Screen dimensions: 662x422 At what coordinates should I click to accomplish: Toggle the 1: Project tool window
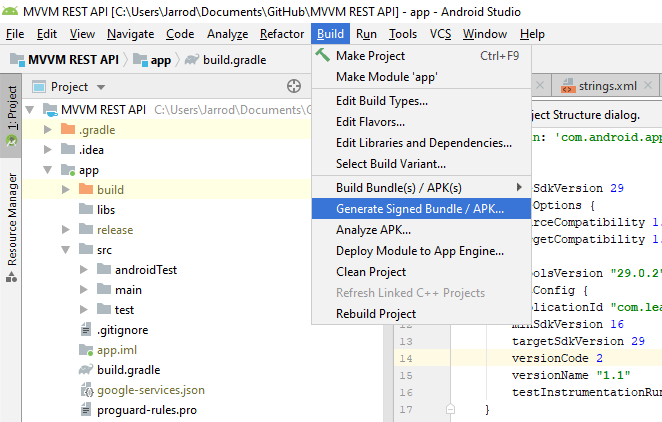coord(12,116)
